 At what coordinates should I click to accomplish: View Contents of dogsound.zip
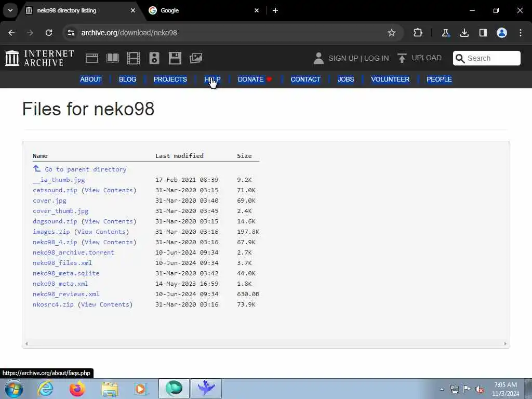[x=109, y=221]
